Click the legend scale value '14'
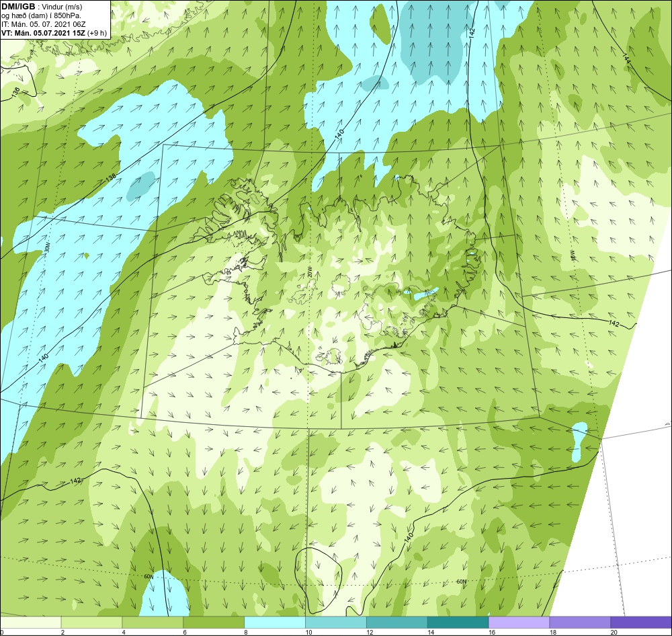This screenshot has width=672, height=636. click(430, 632)
